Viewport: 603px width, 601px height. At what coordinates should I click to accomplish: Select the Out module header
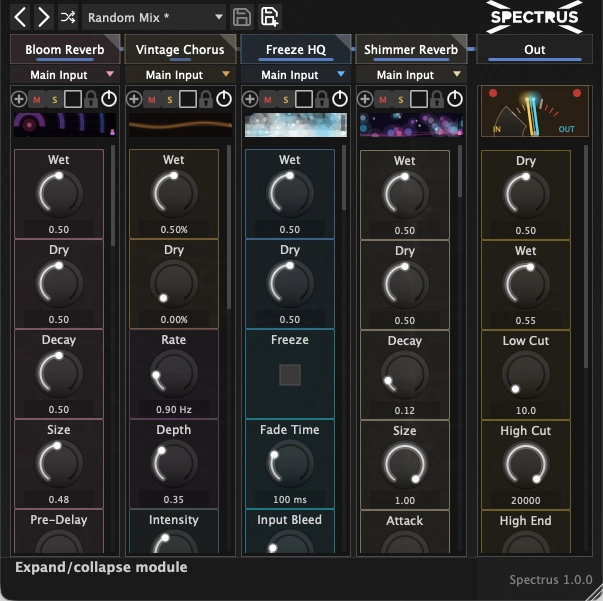pyautogui.click(x=535, y=50)
